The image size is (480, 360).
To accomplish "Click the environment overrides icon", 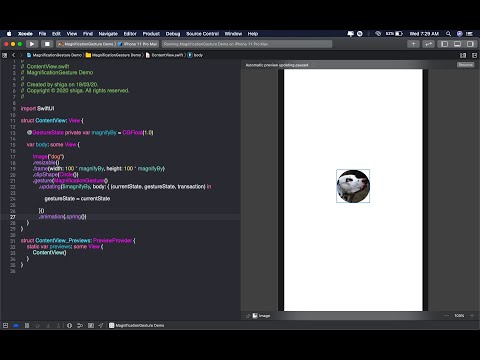I will (91, 325).
